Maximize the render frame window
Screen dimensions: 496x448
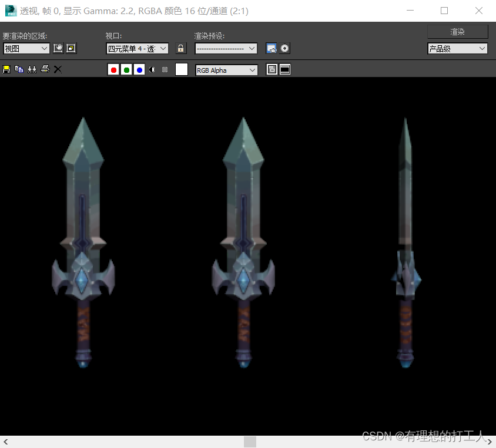pos(444,11)
